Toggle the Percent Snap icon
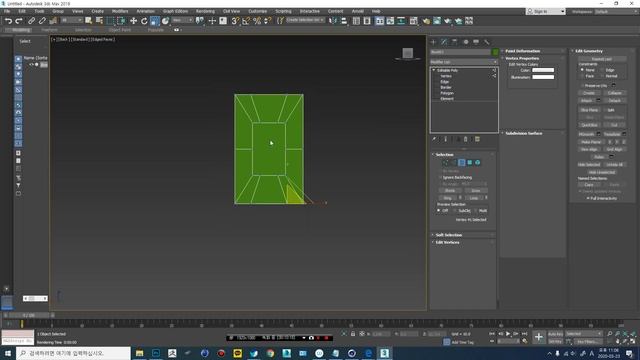This screenshot has height=360, width=640. pos(257,21)
